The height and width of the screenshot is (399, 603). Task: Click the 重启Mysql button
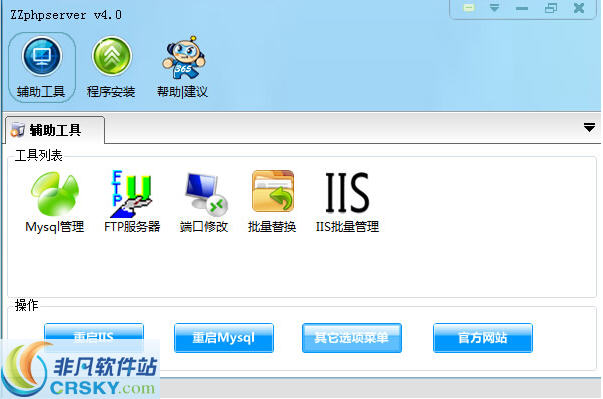point(224,338)
